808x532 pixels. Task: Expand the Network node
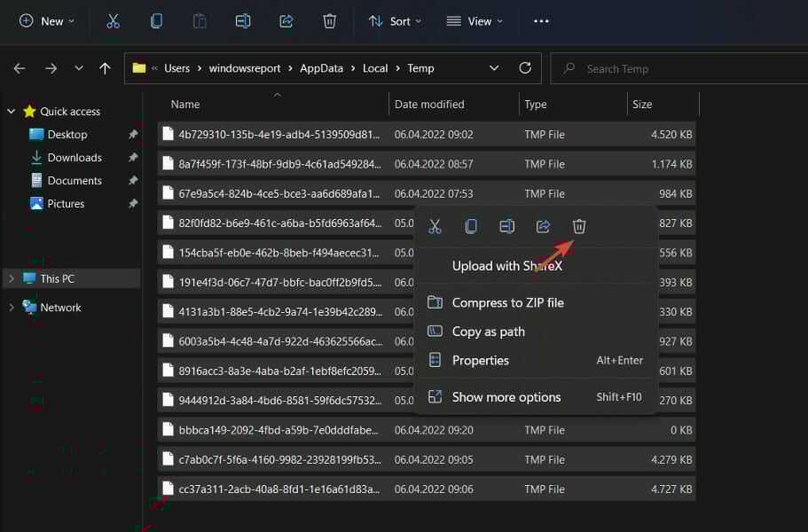coord(12,308)
